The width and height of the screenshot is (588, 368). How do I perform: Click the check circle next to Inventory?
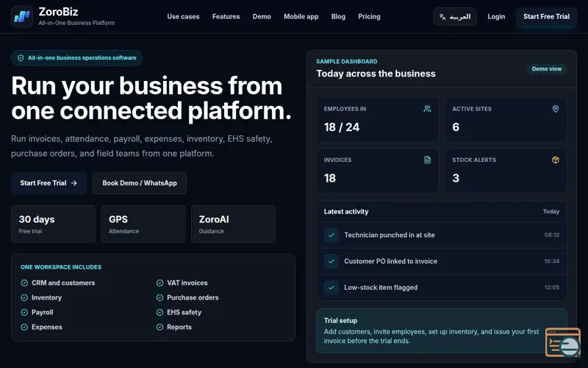click(x=24, y=297)
